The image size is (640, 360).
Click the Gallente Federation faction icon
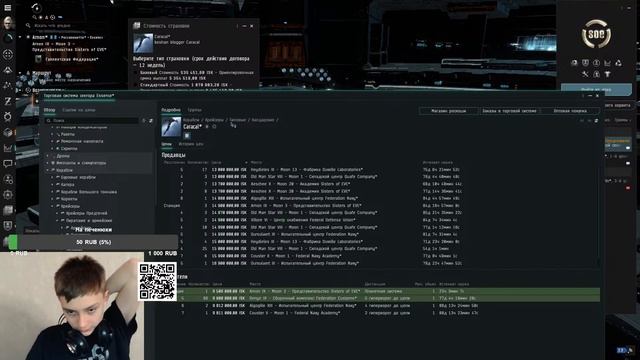click(38, 59)
